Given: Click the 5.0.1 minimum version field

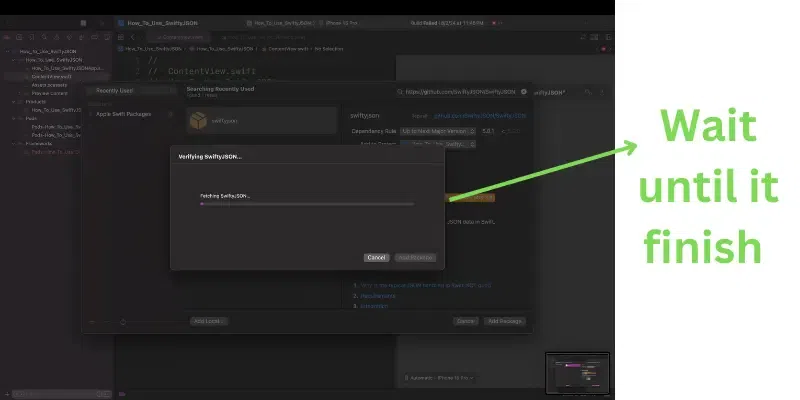Looking at the screenshot, I should (x=488, y=131).
